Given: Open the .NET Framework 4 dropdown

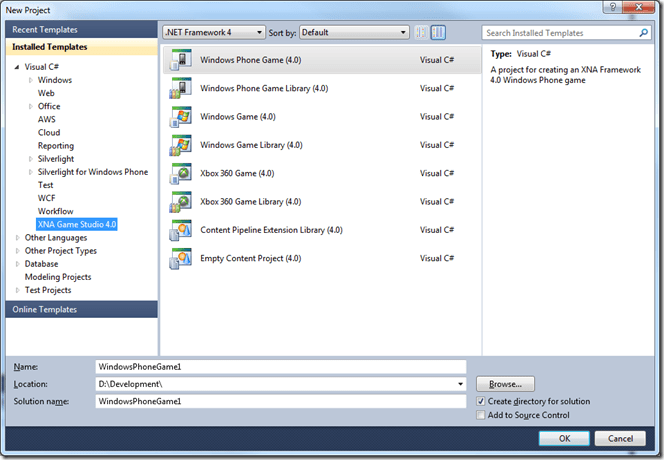Looking at the screenshot, I should point(214,32).
